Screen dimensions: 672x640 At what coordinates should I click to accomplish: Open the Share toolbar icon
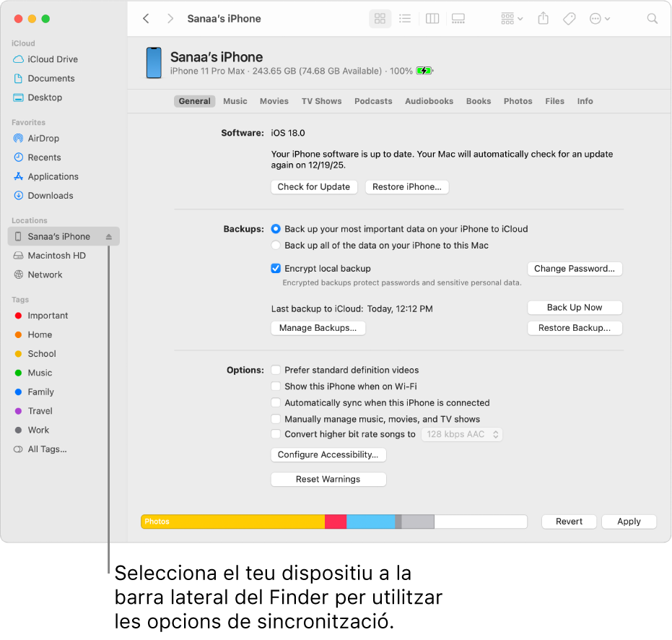[543, 19]
